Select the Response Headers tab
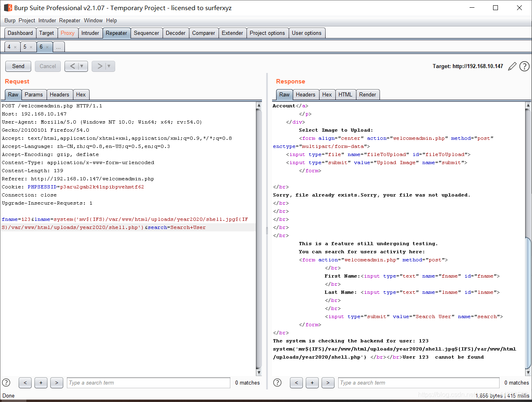Image resolution: width=532 pixels, height=402 pixels. click(306, 94)
